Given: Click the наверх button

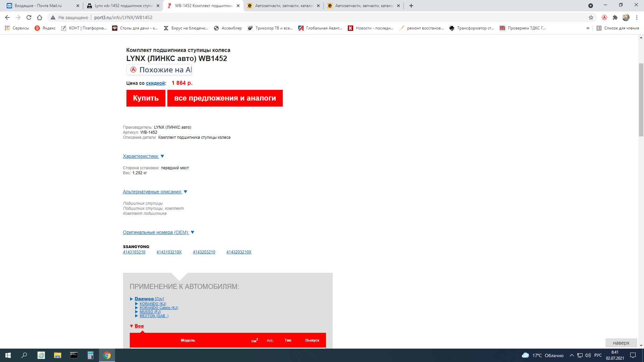Looking at the screenshot, I should [621, 343].
